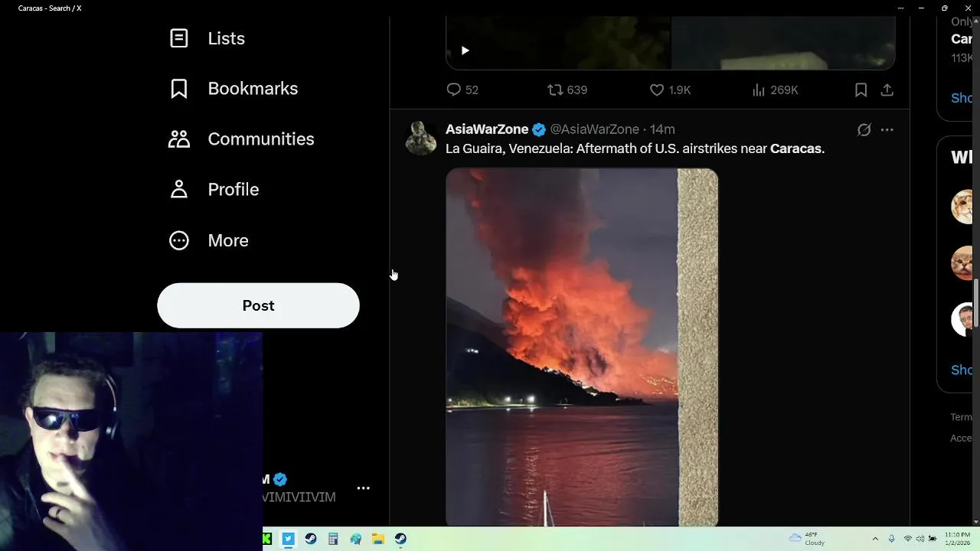Open the AsiaWarZone display name link
980x551 pixels.
487,129
